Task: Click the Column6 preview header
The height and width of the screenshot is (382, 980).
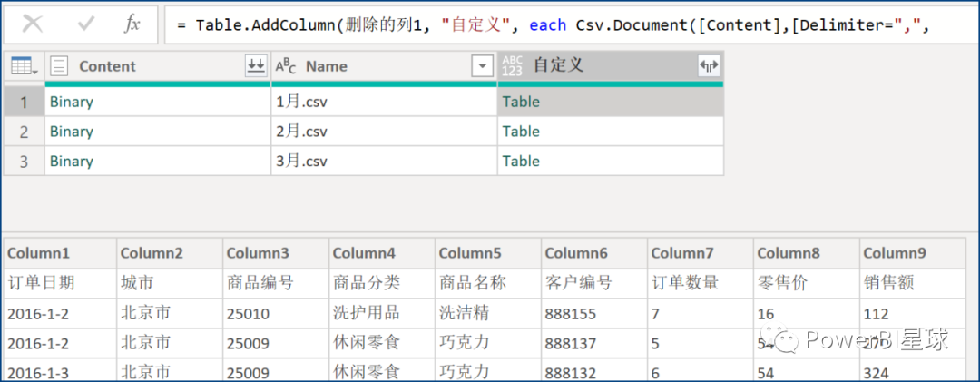Action: pos(594,253)
